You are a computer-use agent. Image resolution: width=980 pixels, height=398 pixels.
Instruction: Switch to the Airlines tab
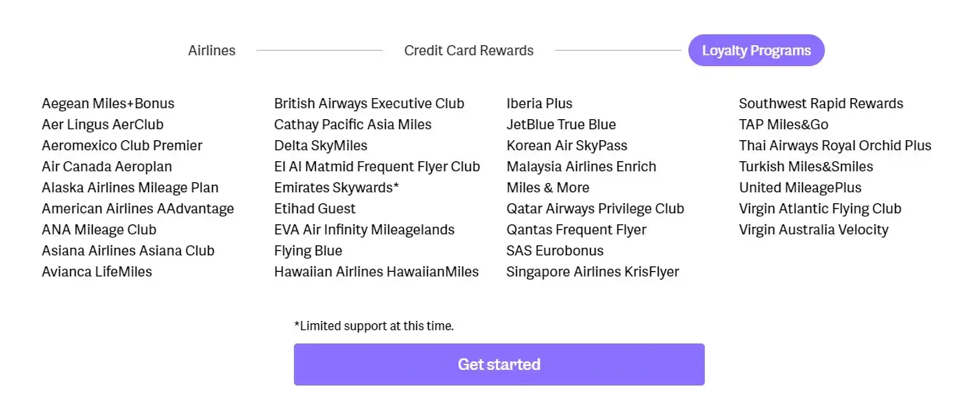pos(211,51)
